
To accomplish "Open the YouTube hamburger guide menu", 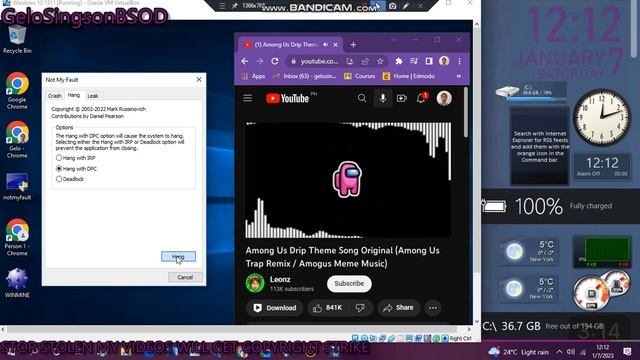I will click(247, 98).
